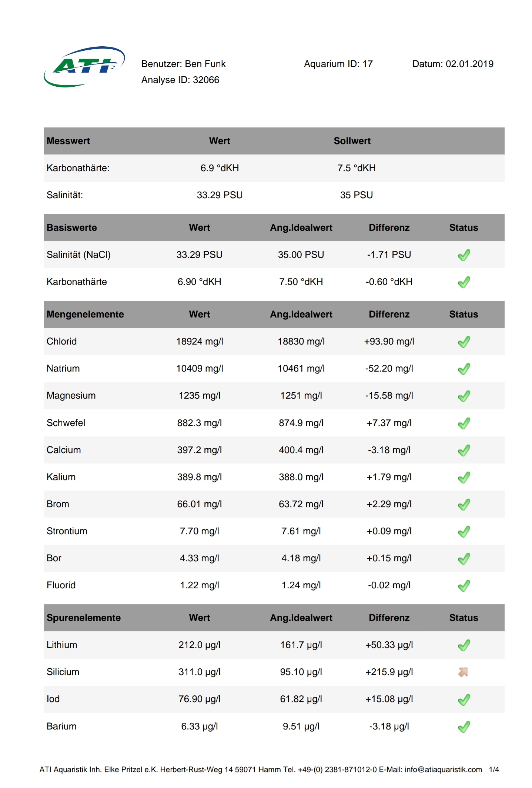532x788 pixels.
Task: Click the page number 1/4
Action: point(494,769)
